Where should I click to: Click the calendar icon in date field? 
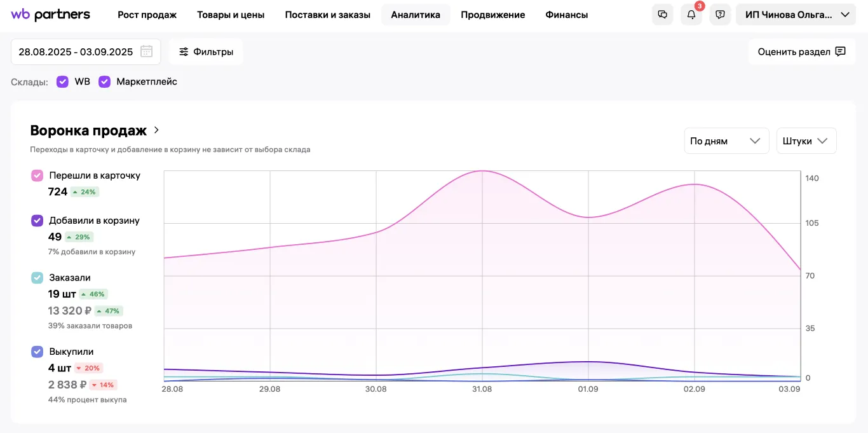click(x=146, y=52)
